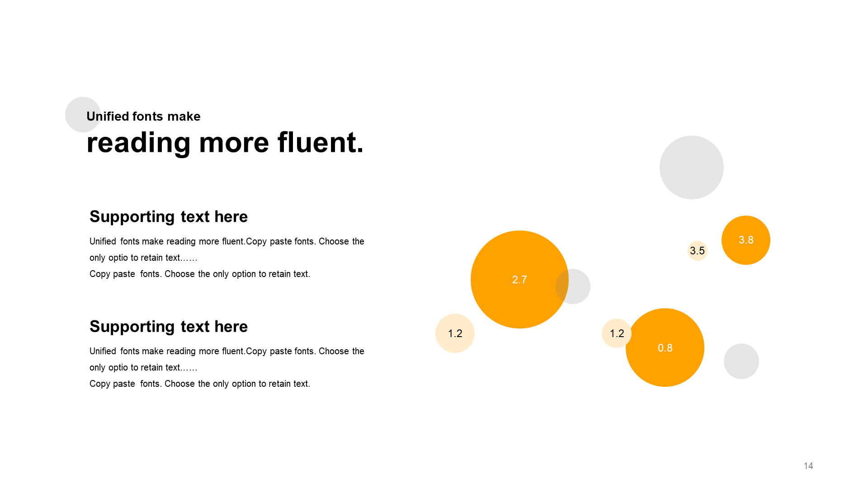Select the first 'Supporting text here' heading

pyautogui.click(x=169, y=216)
